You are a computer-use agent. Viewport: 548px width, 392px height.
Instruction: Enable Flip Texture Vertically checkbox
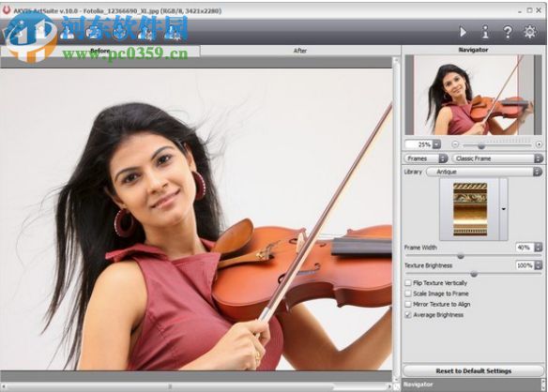(408, 283)
